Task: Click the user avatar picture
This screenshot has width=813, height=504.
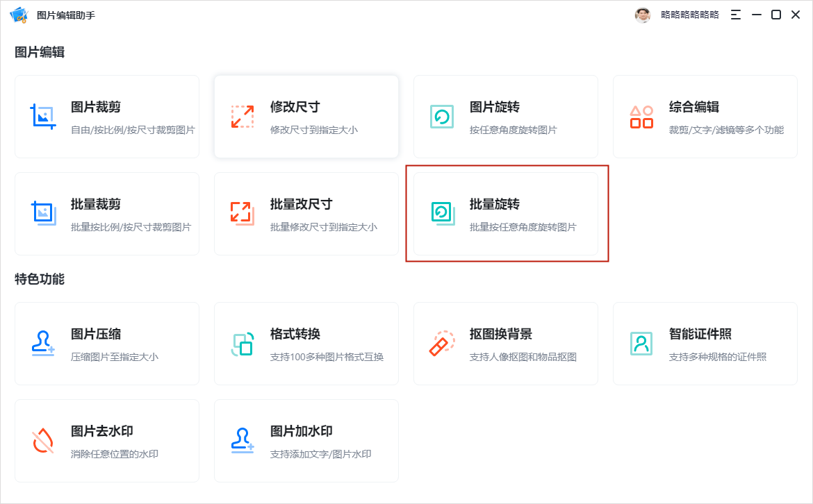Action: pos(643,15)
